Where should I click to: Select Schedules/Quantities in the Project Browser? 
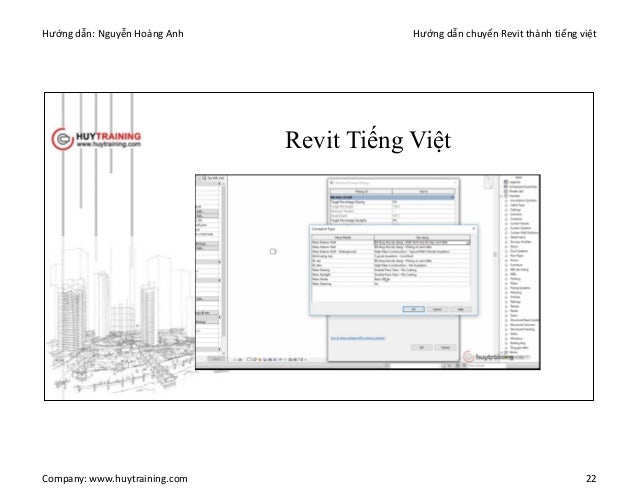coord(523,187)
